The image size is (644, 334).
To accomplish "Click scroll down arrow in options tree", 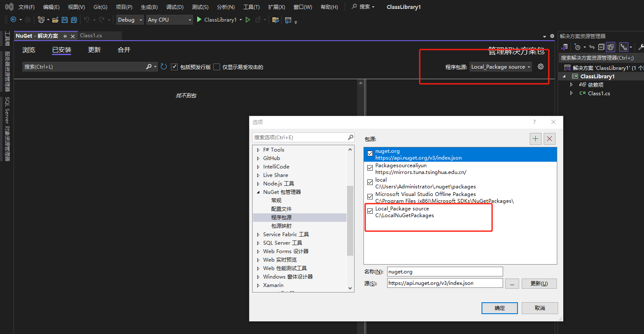I will pyautogui.click(x=350, y=288).
